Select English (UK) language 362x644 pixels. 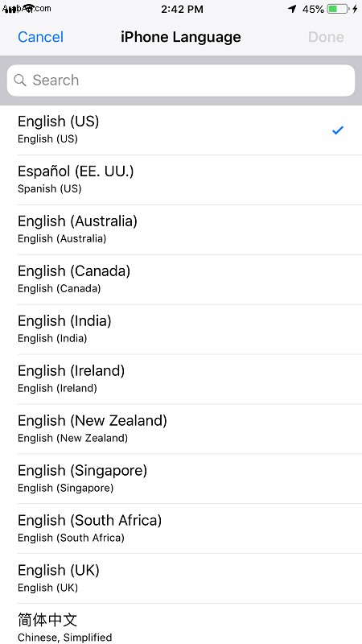point(181,579)
